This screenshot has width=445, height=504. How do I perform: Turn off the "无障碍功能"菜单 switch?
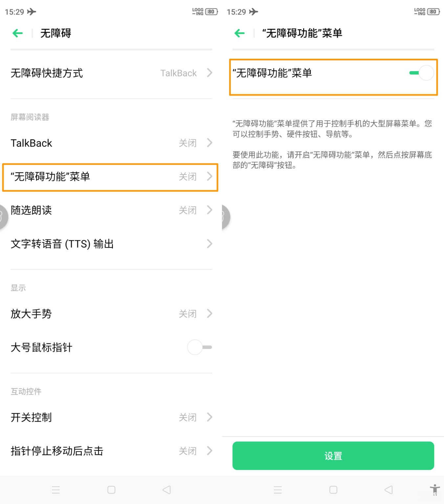click(x=422, y=73)
